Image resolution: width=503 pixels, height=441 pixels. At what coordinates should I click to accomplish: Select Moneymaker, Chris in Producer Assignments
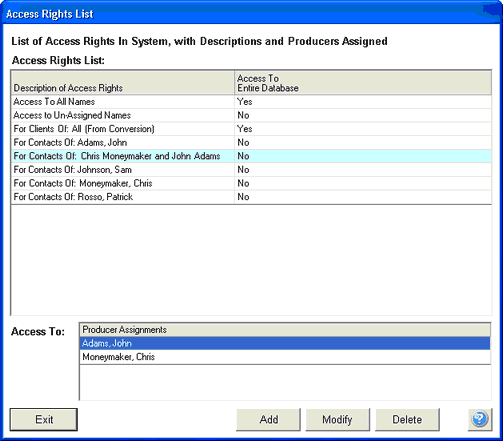coord(285,357)
